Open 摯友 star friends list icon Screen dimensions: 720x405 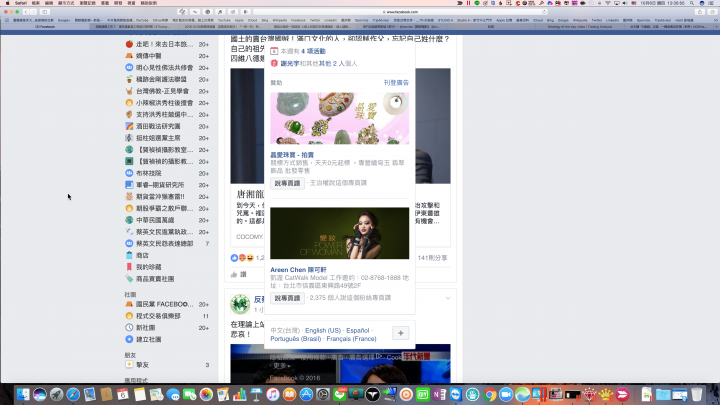pyautogui.click(x=129, y=365)
